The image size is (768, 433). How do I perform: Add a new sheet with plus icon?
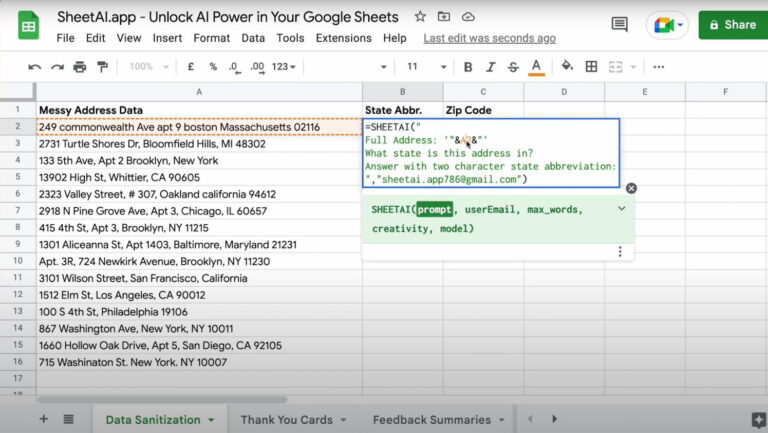(x=43, y=419)
